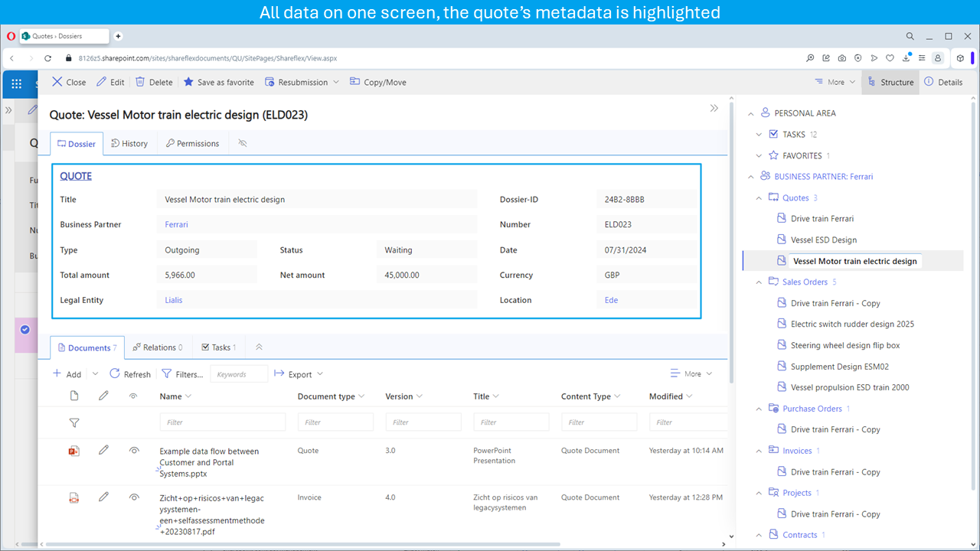Click the Keywords search field
This screenshot has width=980, height=551.
(x=239, y=374)
